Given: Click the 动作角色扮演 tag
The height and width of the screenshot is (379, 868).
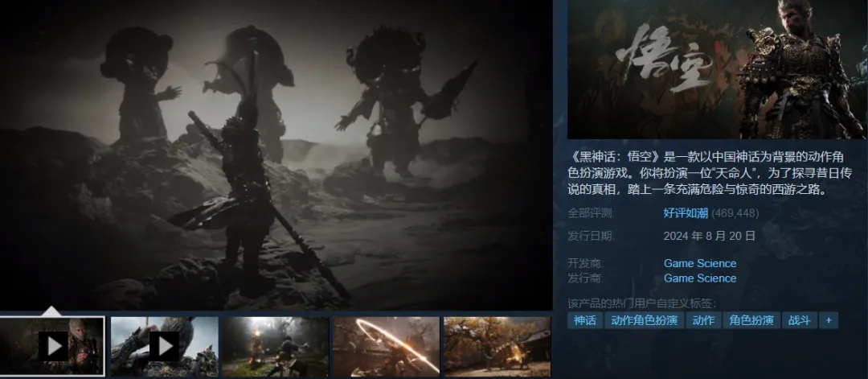Looking at the screenshot, I should [645, 320].
